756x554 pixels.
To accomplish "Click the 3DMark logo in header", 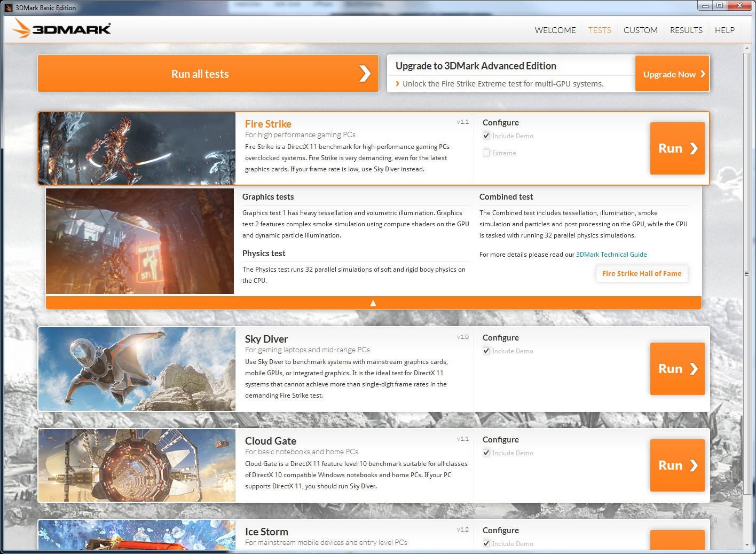I will tap(62, 29).
